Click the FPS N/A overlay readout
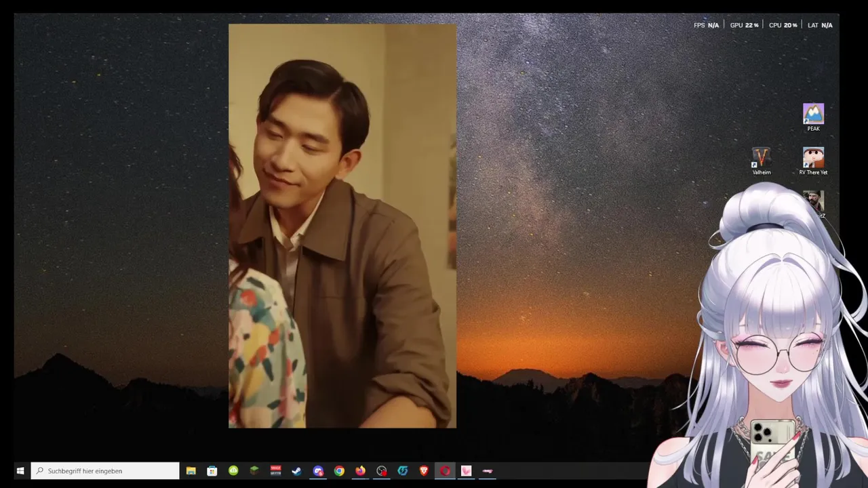This screenshot has width=868, height=488. (x=706, y=25)
